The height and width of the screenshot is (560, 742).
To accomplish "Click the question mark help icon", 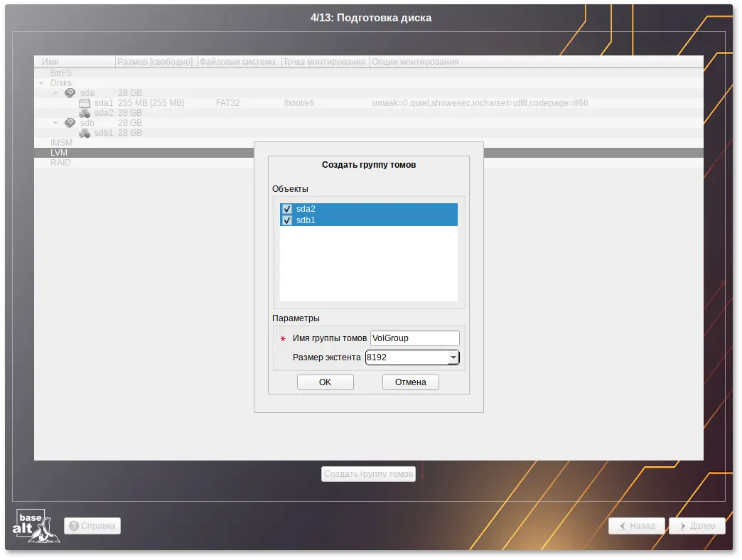I will click(74, 527).
